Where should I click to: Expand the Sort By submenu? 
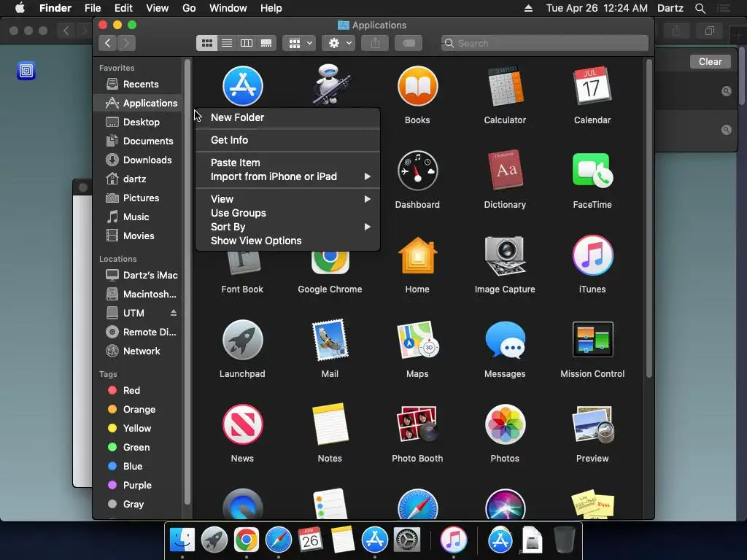coord(287,227)
